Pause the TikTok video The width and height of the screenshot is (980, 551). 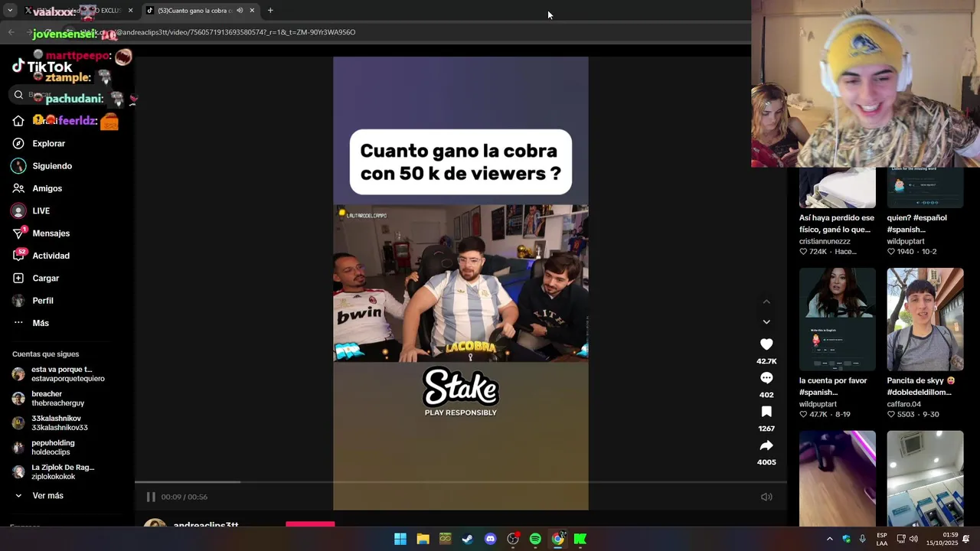151,497
